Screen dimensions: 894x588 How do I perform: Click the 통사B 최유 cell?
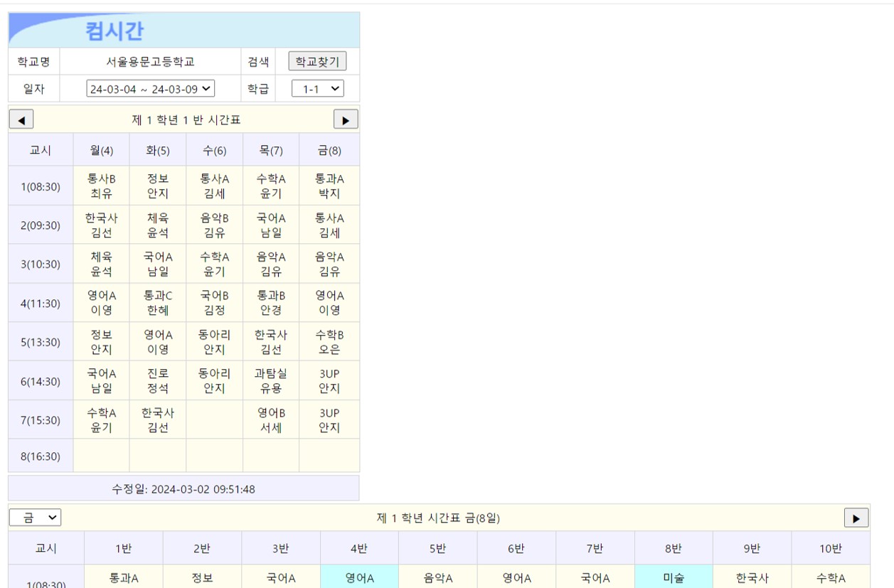[102, 186]
